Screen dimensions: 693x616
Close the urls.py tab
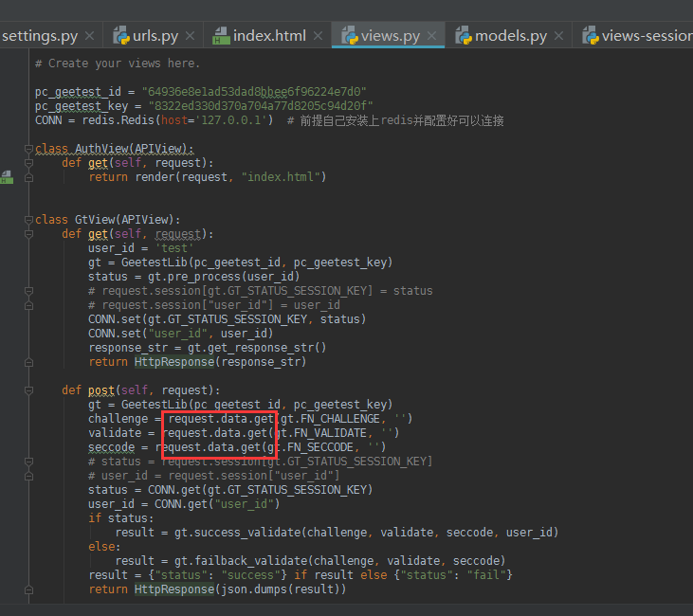(x=190, y=36)
